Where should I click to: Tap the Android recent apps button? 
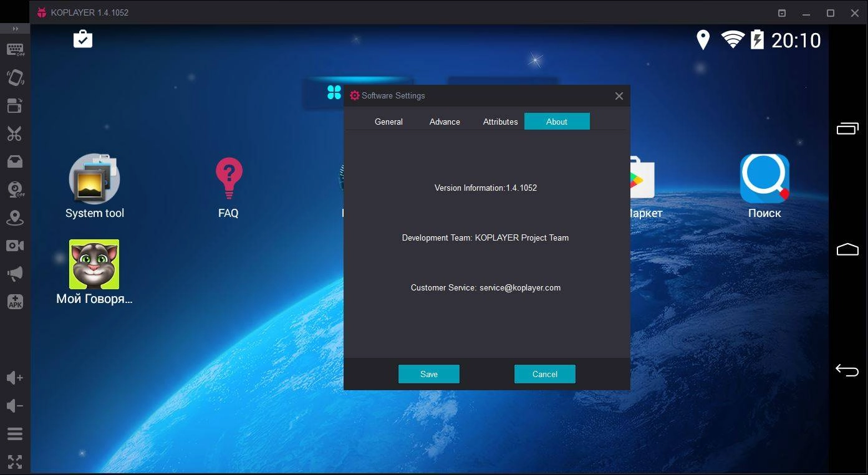coord(847,128)
